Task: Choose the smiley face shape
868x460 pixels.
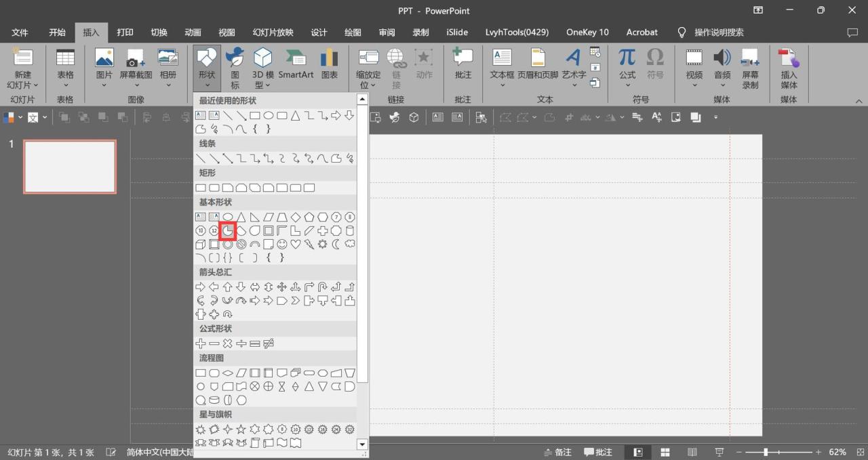Action: [x=282, y=244]
